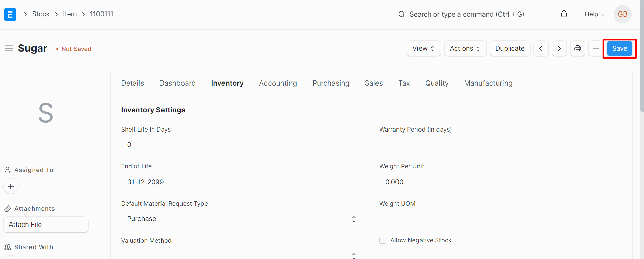Click the ERPNext home logo
644x259 pixels.
10,14
